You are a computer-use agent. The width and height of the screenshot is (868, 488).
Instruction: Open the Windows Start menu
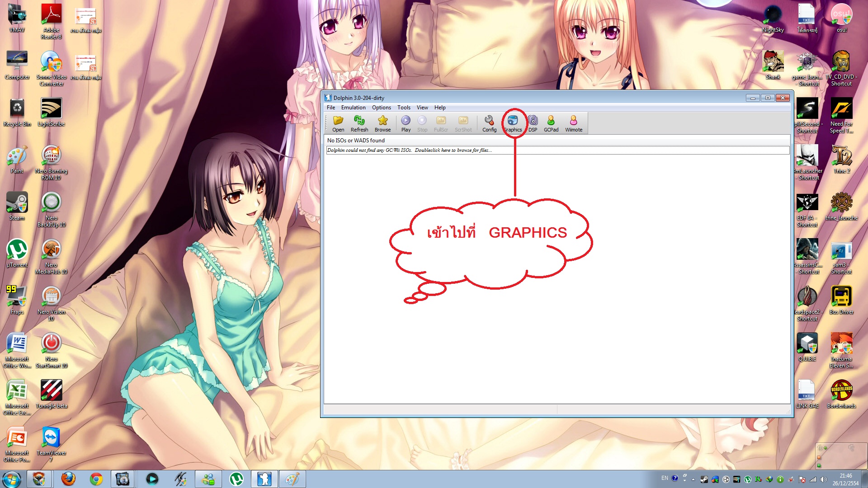[x=11, y=479]
